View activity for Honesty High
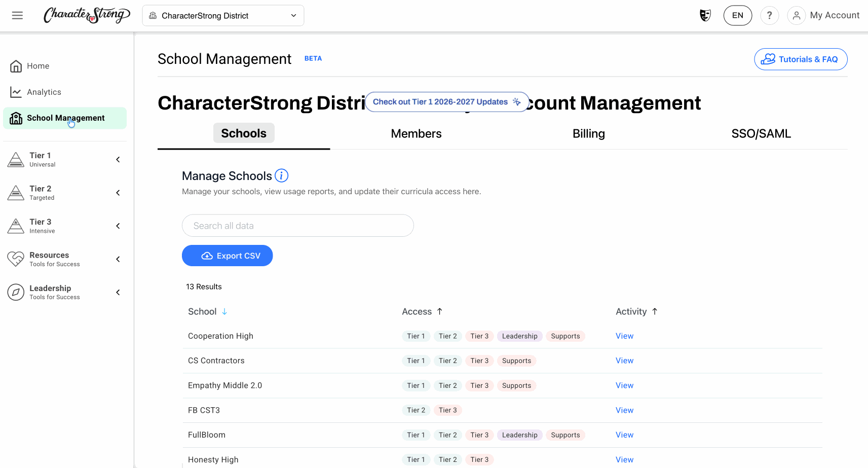 624,459
